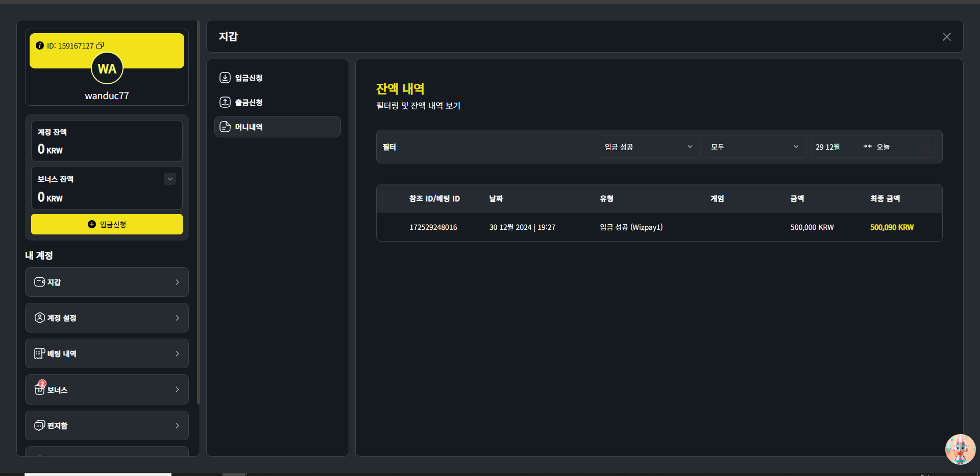Viewport: 980px width, 476px height.
Task: Open the 입금 성공 filter dropdown
Action: (649, 147)
